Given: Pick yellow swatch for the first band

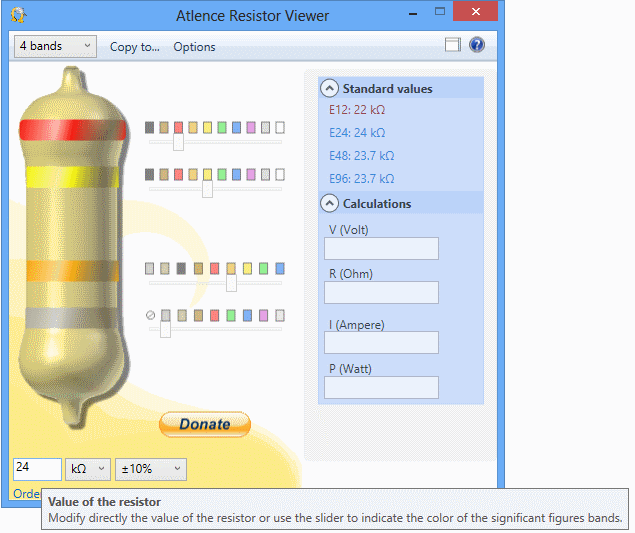Looking at the screenshot, I should click(207, 128).
